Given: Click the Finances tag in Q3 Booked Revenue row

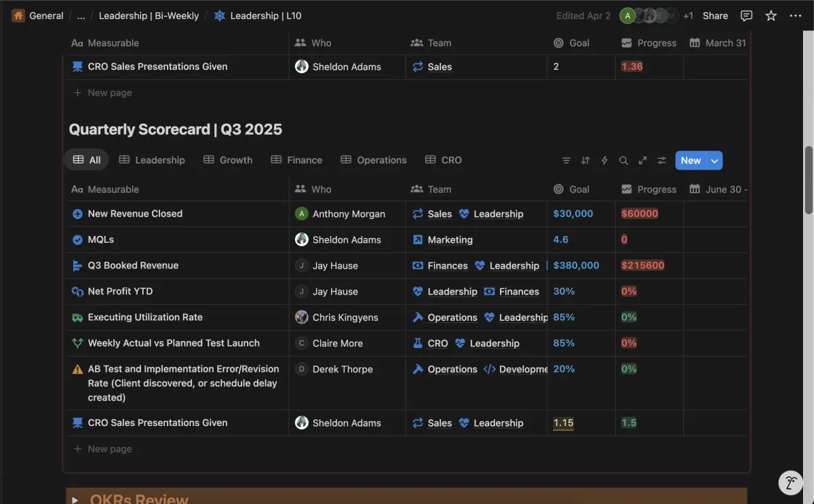Looking at the screenshot, I should click(440, 265).
